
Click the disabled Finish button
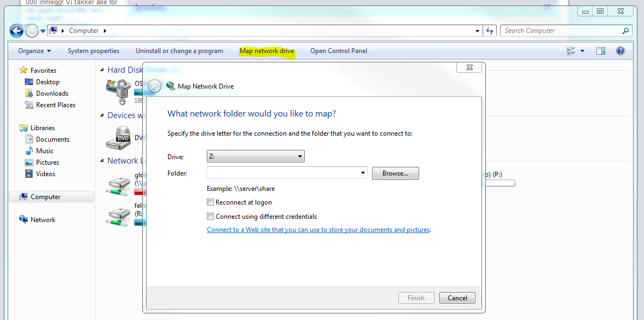[x=416, y=298]
